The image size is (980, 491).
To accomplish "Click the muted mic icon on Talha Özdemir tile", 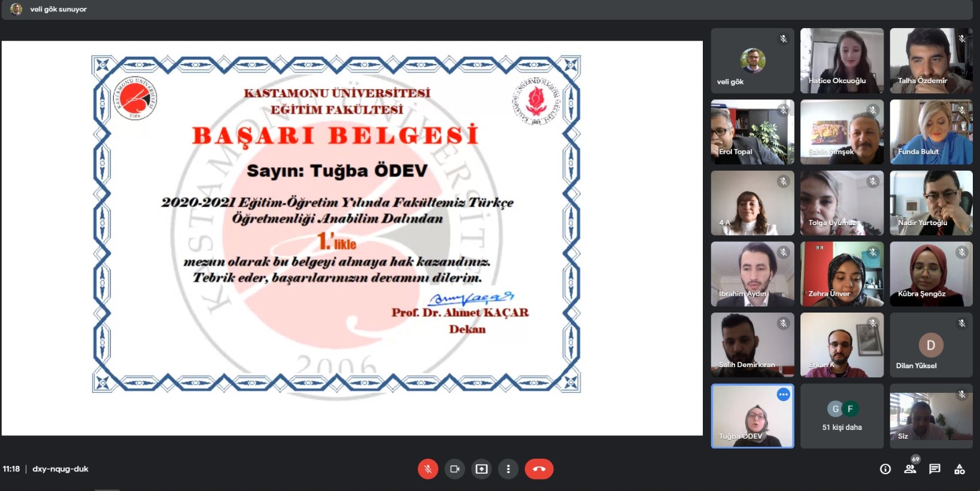I will [961, 39].
